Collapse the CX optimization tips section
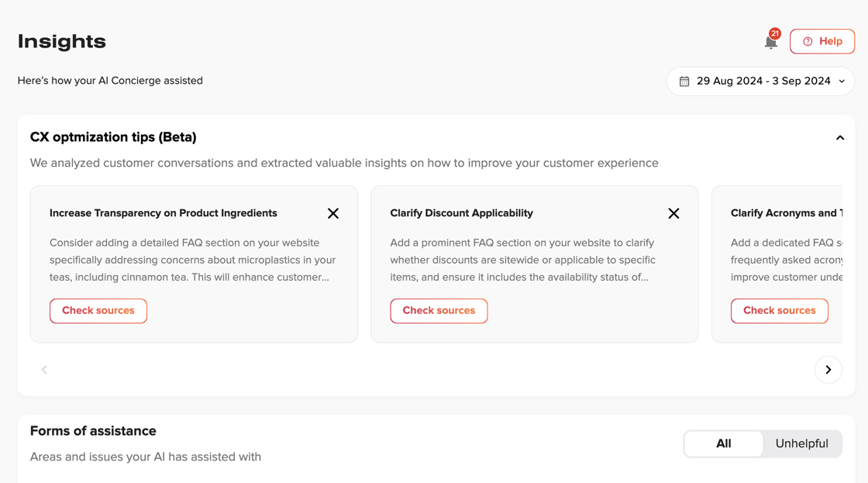 coord(840,138)
